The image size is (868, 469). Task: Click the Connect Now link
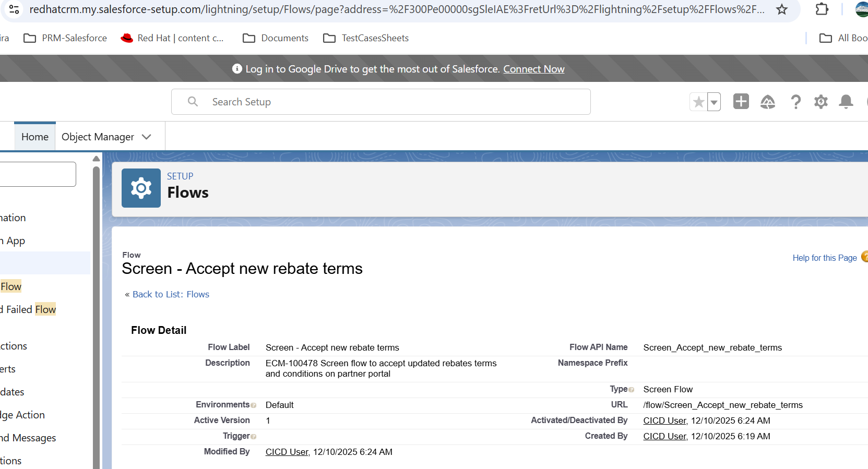pos(533,69)
